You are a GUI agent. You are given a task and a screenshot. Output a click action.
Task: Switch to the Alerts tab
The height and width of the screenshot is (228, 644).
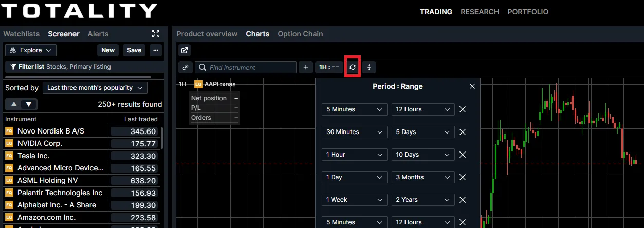[x=98, y=34]
